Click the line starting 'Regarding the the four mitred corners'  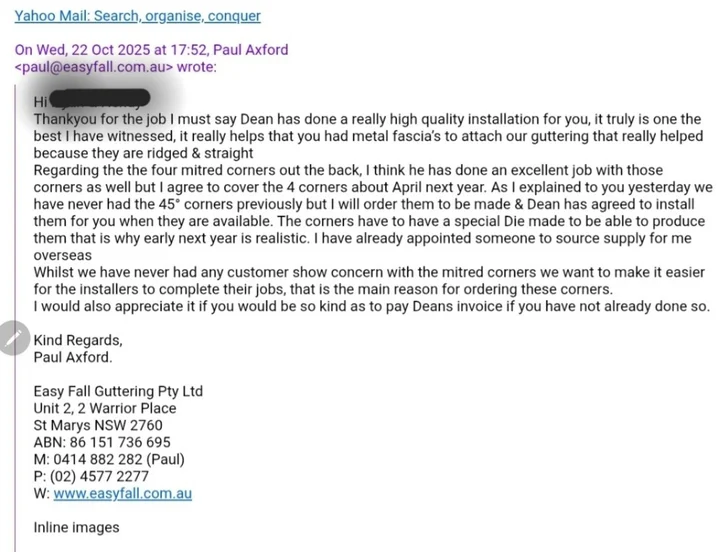348,170
